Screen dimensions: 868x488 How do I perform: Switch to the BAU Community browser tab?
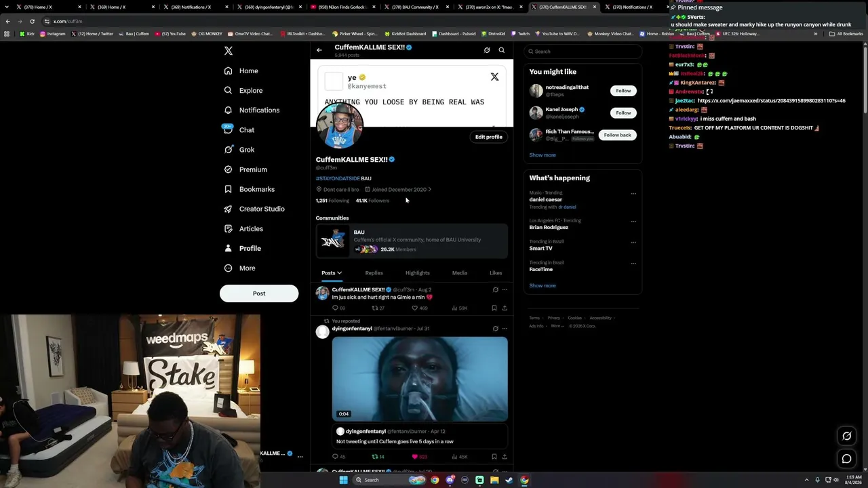click(x=415, y=7)
